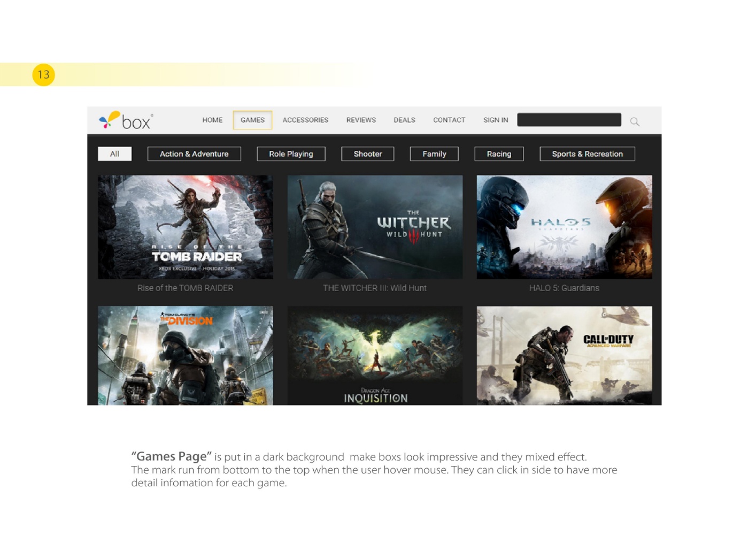
Task: Select the All filter button
Action: (x=114, y=154)
